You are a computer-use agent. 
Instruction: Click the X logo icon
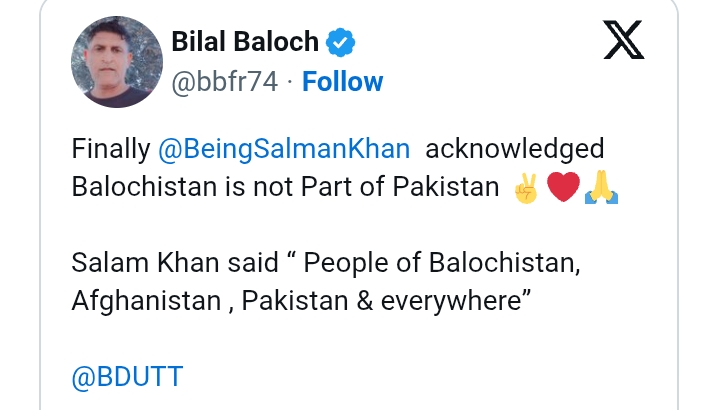(625, 39)
